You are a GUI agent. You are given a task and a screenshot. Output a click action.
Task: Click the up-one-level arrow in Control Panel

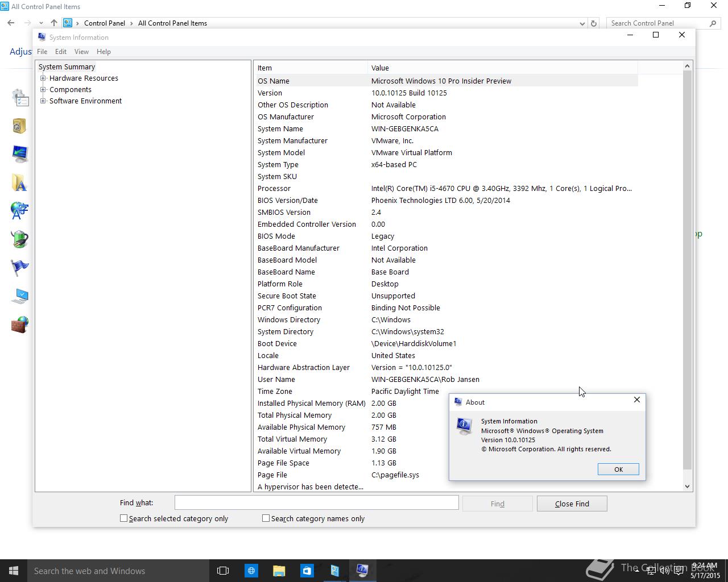pyautogui.click(x=53, y=23)
